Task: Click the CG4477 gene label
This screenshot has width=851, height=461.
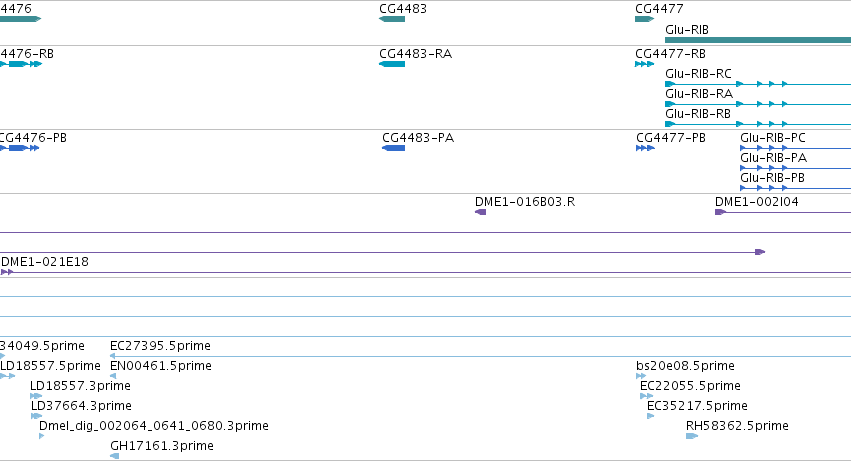Action: (659, 9)
